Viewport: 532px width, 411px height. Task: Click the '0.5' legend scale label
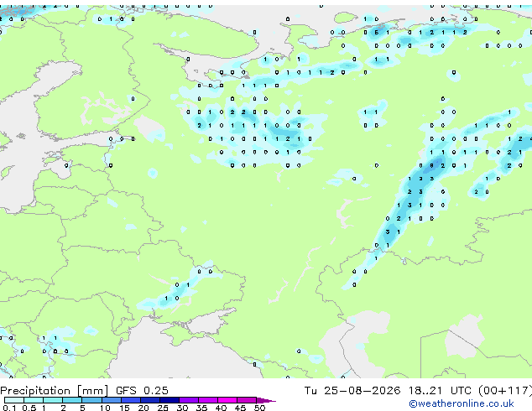29,408
